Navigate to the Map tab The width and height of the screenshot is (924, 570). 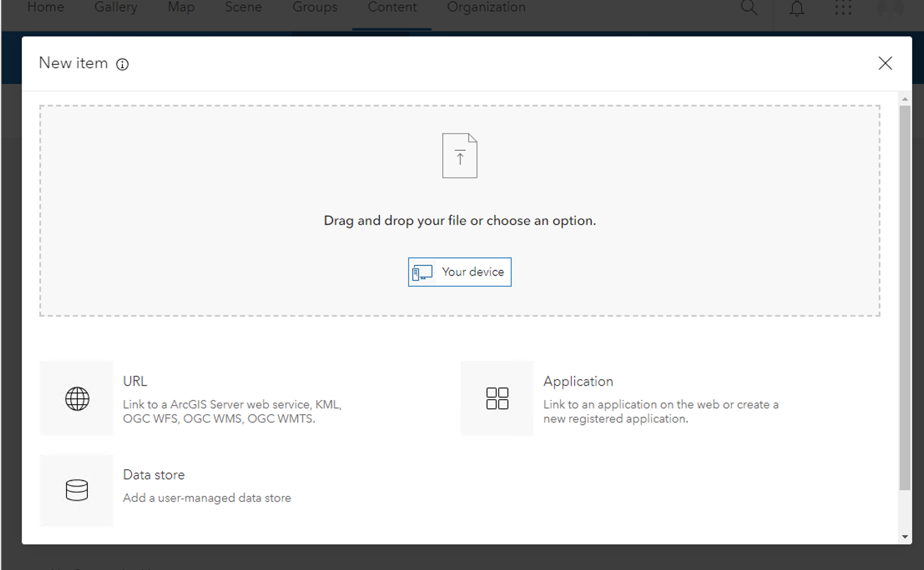(x=181, y=8)
